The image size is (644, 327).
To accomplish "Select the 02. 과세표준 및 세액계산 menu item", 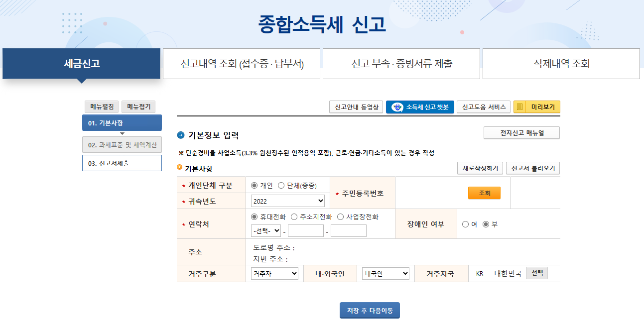I will [x=122, y=144].
